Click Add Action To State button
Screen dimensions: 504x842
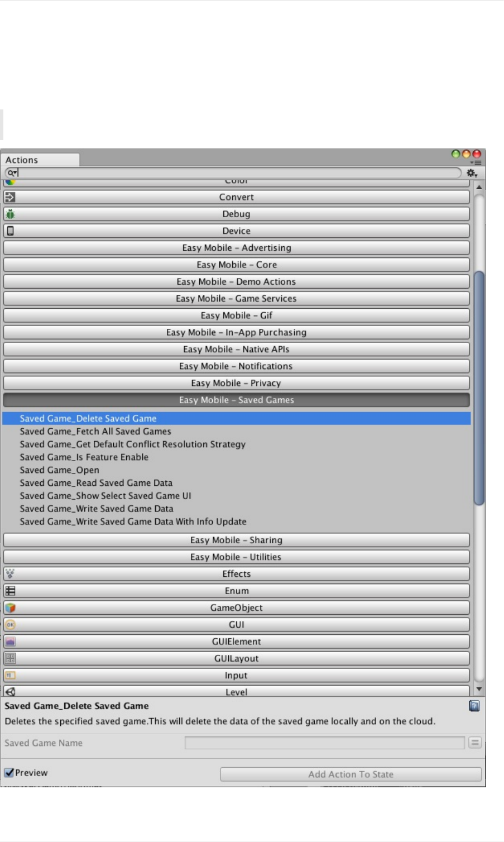point(351,774)
